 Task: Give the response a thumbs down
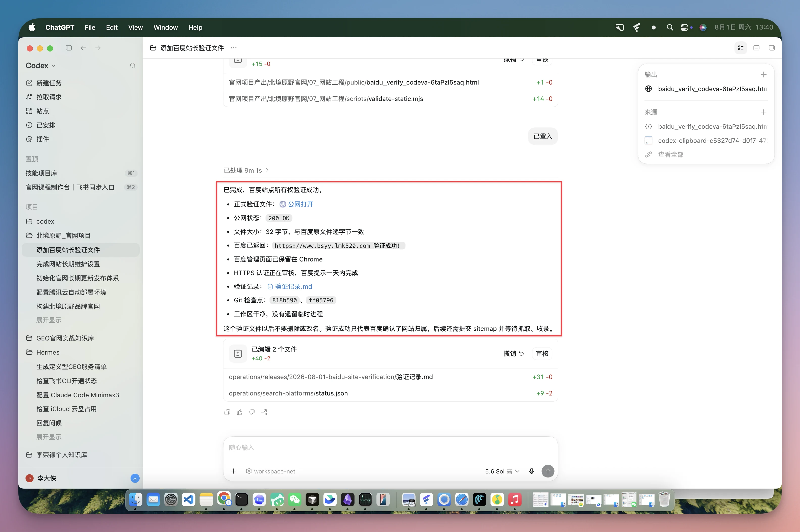[252, 412]
